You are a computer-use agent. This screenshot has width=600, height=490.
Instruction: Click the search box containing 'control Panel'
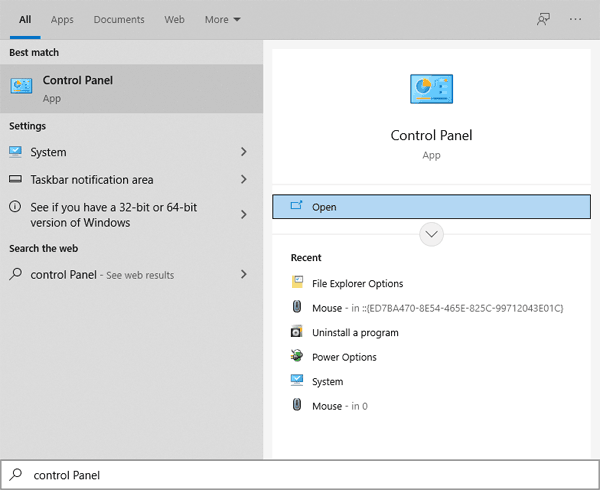tap(300, 475)
